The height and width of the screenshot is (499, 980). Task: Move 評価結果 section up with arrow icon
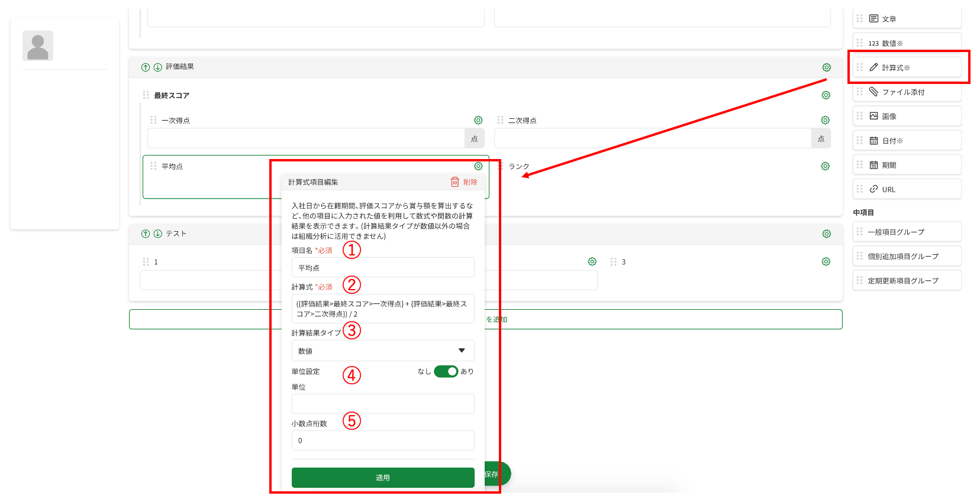click(146, 67)
